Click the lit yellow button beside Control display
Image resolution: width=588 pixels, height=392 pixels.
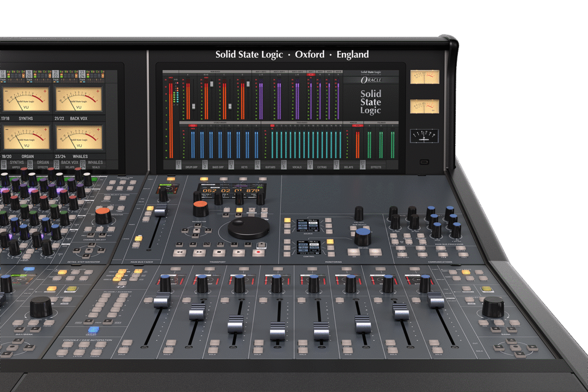[330, 242]
